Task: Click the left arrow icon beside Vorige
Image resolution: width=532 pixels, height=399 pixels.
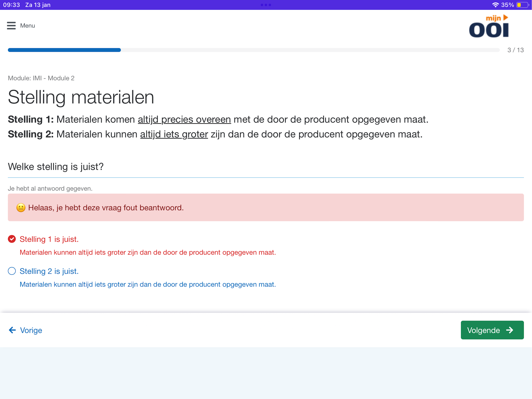Action: pyautogui.click(x=12, y=330)
